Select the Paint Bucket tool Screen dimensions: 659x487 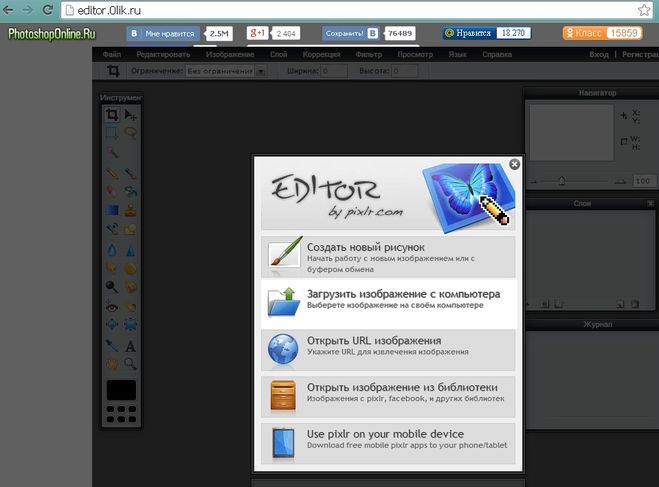pos(130,192)
